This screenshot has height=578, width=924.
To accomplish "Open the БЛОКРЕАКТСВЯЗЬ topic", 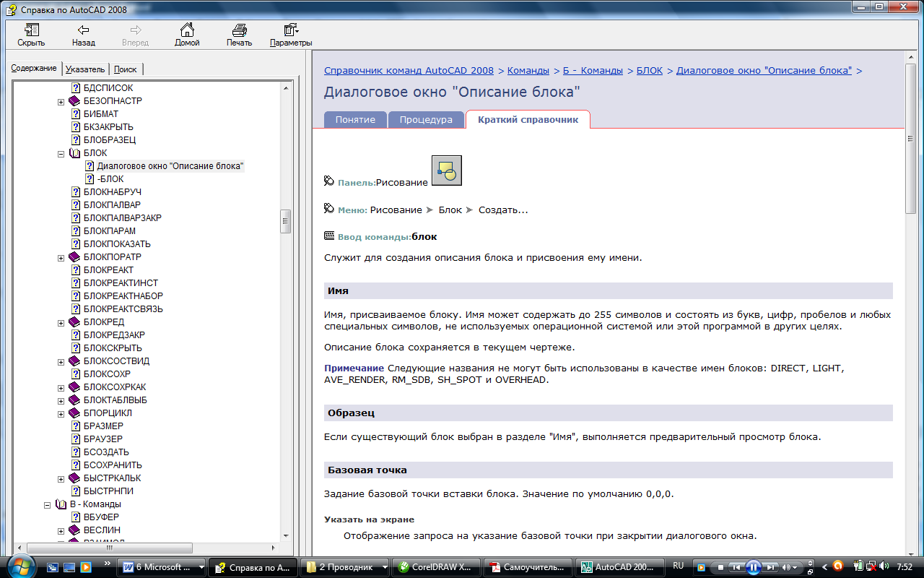I will (x=123, y=309).
